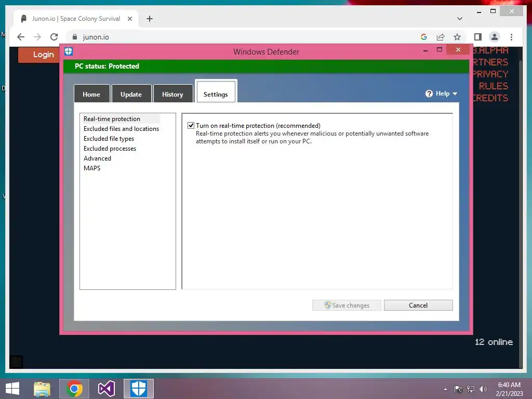
Task: Open the Chrome three-dot menu
Action: pos(511,37)
